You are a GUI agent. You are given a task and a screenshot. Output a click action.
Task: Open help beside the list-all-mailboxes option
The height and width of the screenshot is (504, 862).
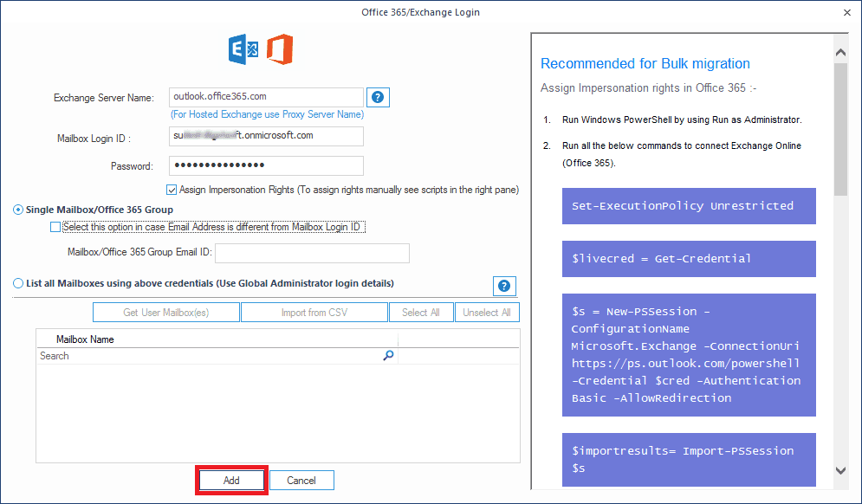click(503, 286)
